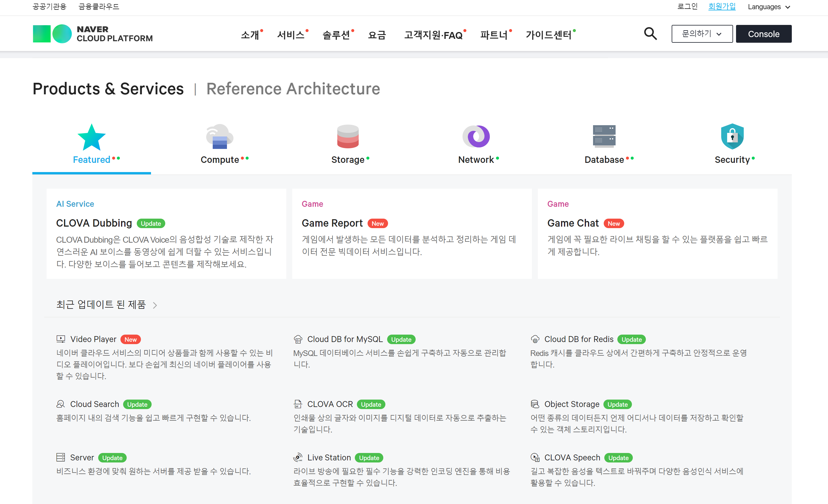Open the 가이드센터 navigation menu
The height and width of the screenshot is (504, 828).
[x=549, y=35]
